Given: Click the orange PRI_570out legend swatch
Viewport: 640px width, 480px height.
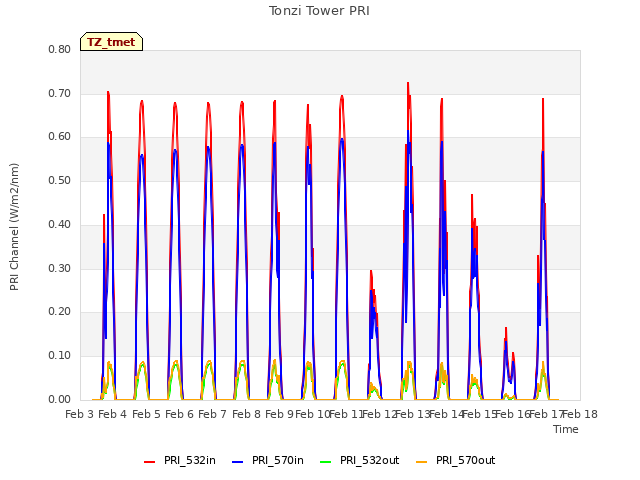Looking at the screenshot, I should [422, 462].
